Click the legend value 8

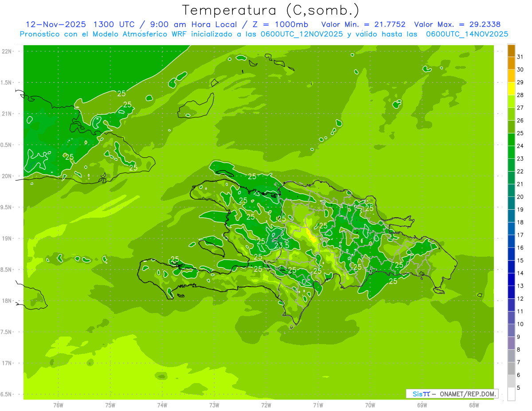[519, 350]
